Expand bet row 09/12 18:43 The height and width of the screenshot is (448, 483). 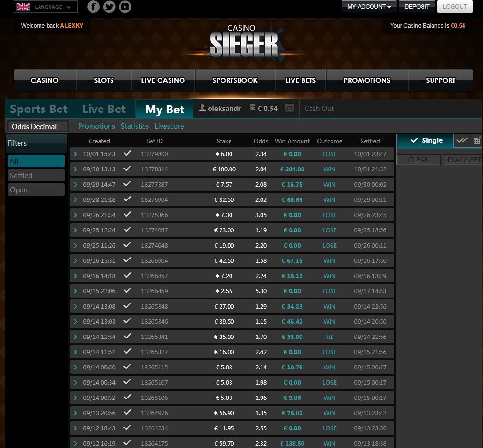[x=75, y=428]
